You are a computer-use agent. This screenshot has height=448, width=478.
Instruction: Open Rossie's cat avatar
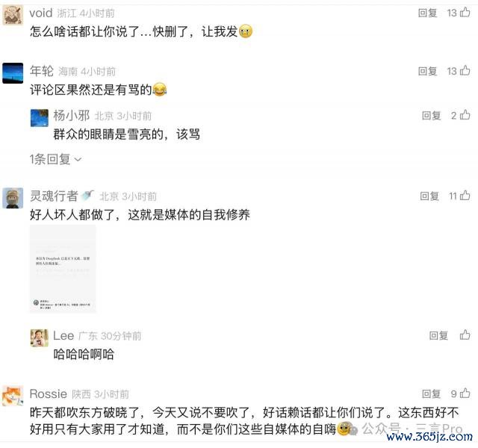[x=13, y=396]
